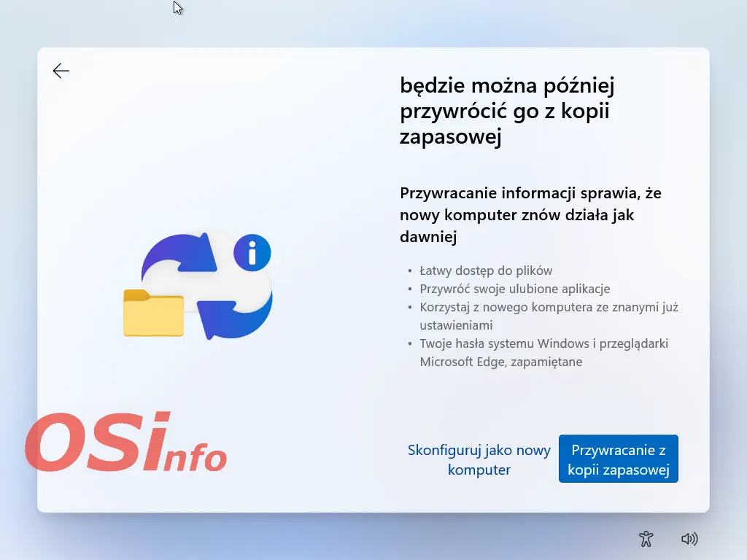
Task: Click the bullet "Przywróć swoje ulubione aplikacje"
Action: click(514, 289)
